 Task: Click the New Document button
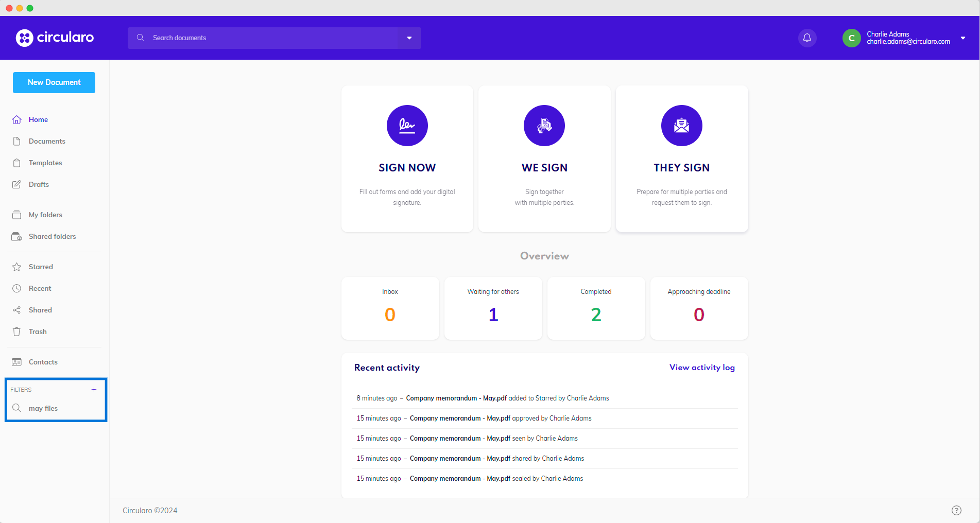[54, 82]
